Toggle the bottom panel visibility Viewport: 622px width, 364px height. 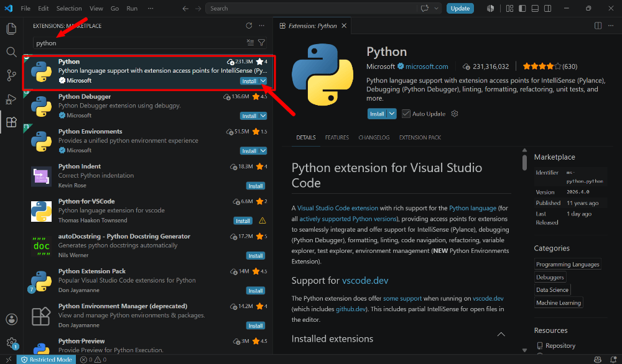[x=535, y=8]
